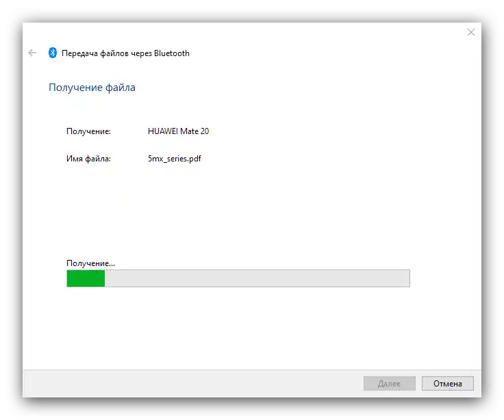Image resolution: width=504 pixels, height=420 pixels.
Task: Click the green file receiving progress bar
Action: coord(238,278)
